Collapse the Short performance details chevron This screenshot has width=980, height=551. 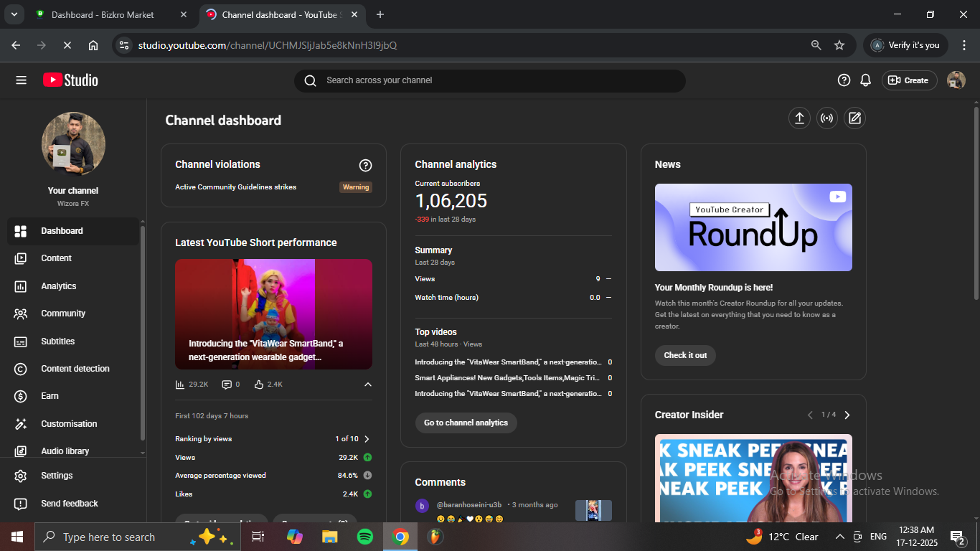[x=367, y=385]
